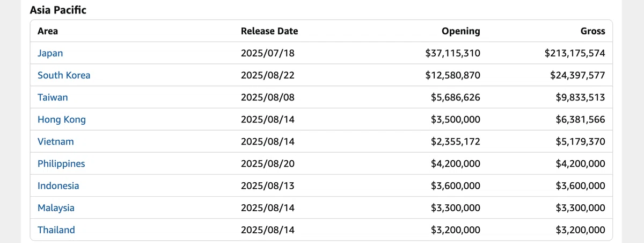Click Philippines release date 2025/08/20
The width and height of the screenshot is (644, 243).
pos(268,163)
